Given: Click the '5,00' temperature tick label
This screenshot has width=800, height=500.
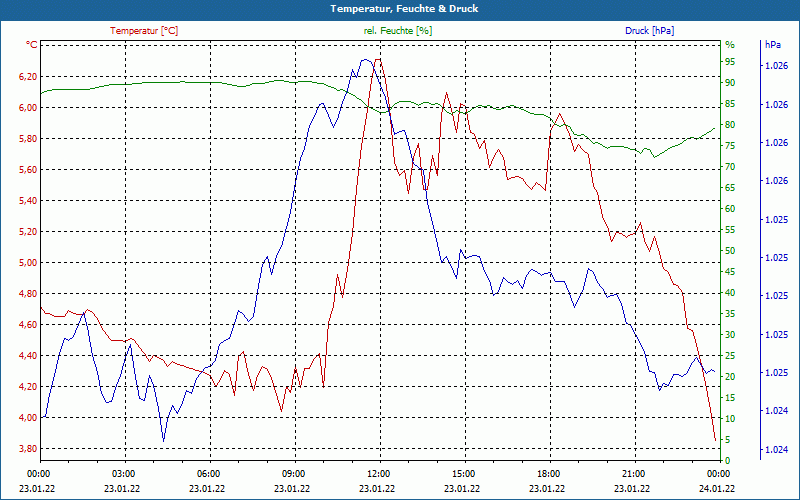Looking at the screenshot, I should pos(28,263).
